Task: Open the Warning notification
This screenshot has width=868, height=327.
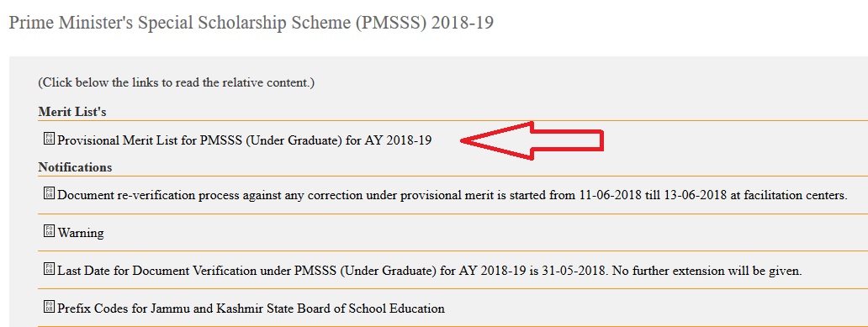Action: click(x=81, y=233)
